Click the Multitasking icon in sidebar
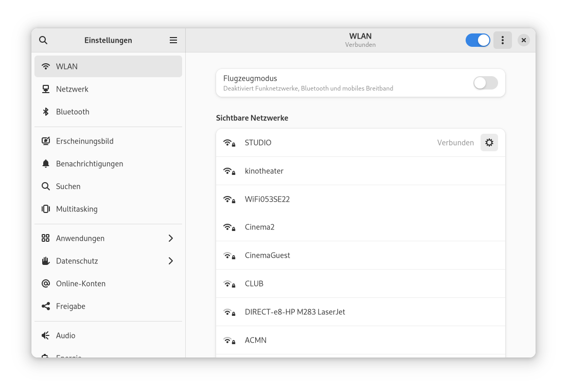This screenshot has width=567, height=392. click(x=46, y=209)
